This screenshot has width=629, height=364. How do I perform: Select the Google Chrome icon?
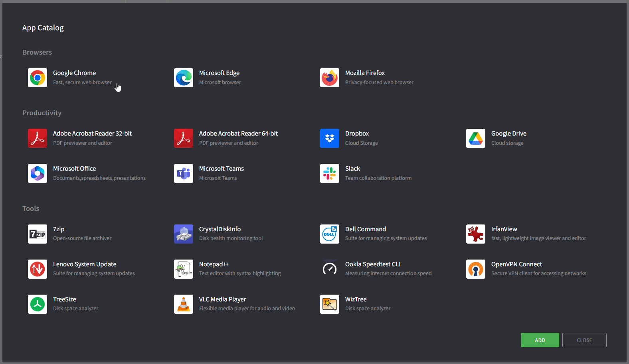38,78
